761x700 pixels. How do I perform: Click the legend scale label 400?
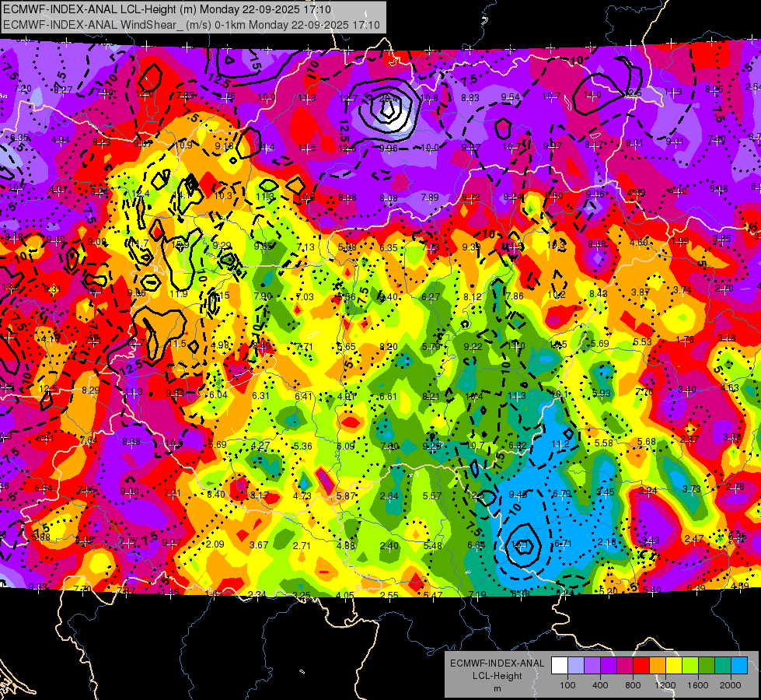[600, 685]
